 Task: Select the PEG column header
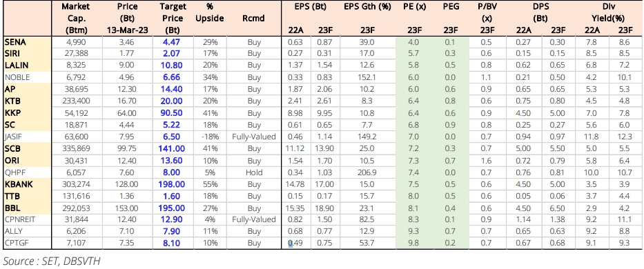click(451, 7)
